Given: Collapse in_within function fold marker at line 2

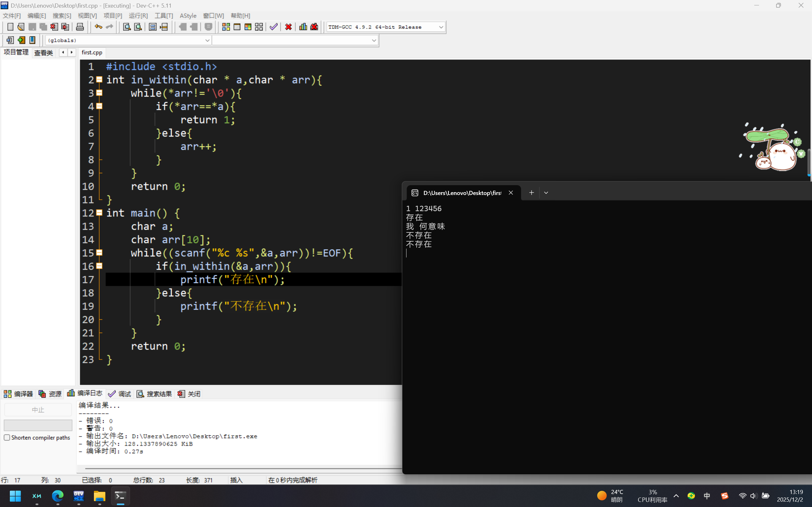Looking at the screenshot, I should [99, 80].
